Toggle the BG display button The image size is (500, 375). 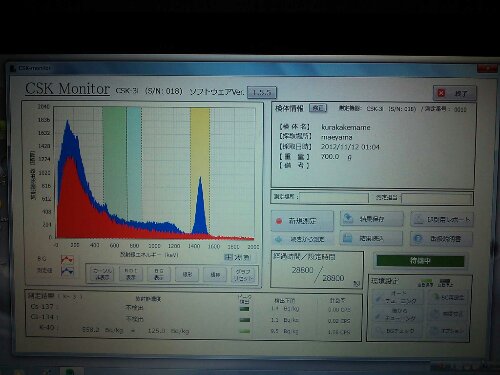(x=158, y=274)
